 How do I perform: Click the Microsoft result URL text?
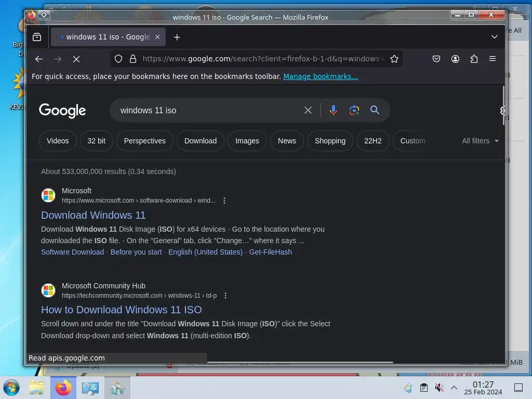click(138, 201)
